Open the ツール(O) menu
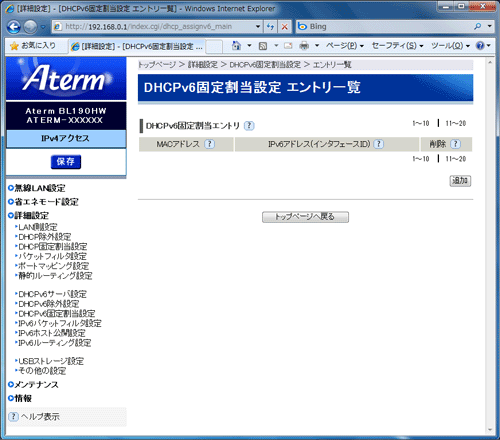This screenshot has width=500, height=440. click(450, 46)
